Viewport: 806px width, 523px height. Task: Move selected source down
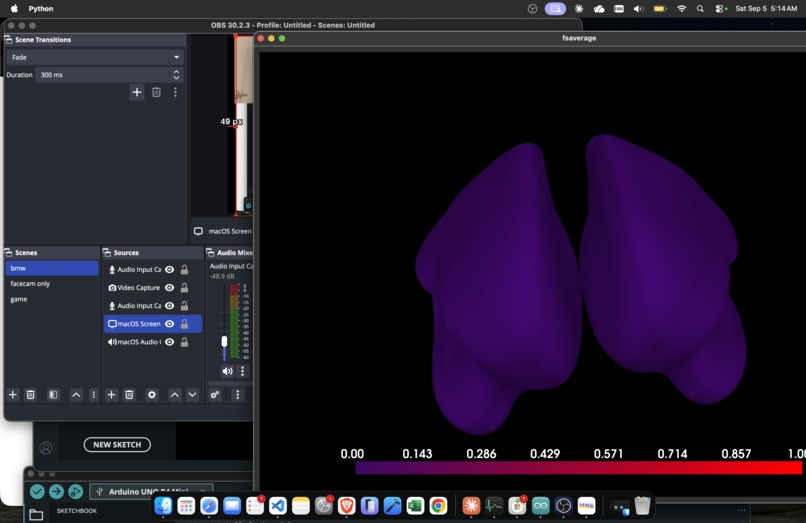(x=192, y=394)
